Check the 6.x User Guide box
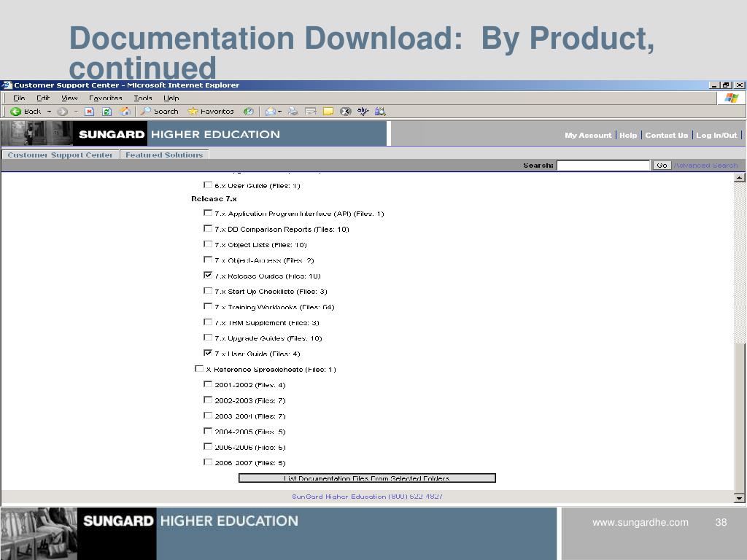The image size is (747, 560). [x=208, y=184]
